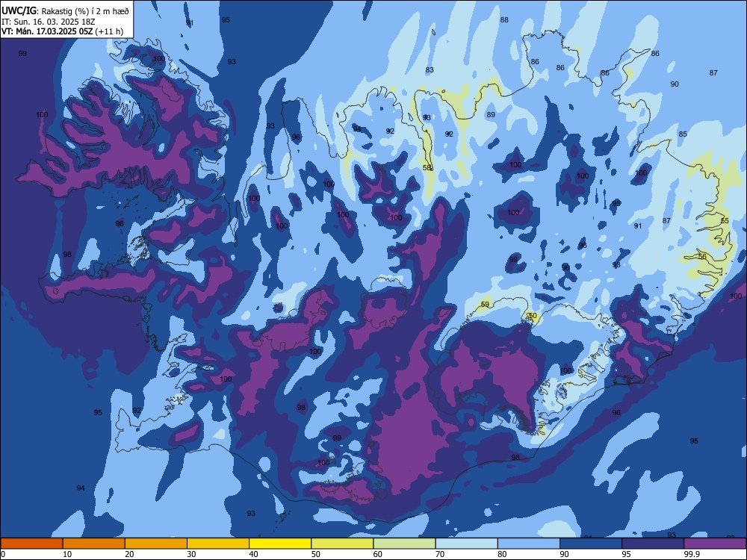747x560 pixels.
Task: Click the map value '89'
Action: point(491,115)
